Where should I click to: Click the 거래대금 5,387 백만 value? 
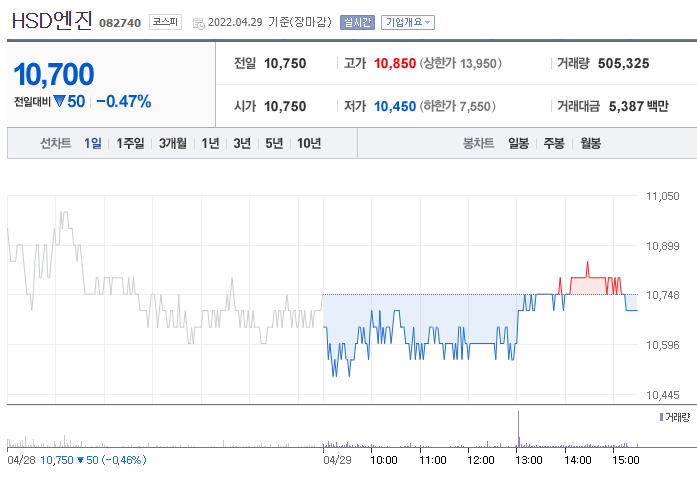tap(638, 107)
